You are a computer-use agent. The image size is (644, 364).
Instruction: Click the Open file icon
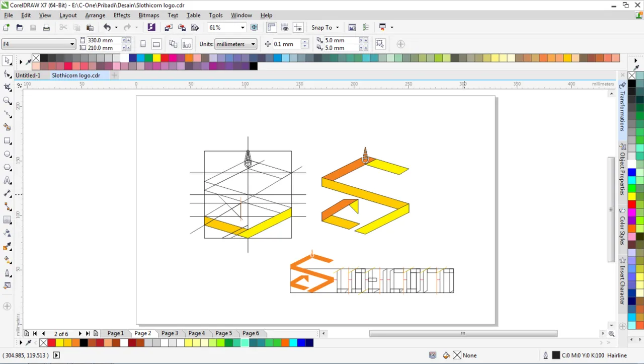20,27
